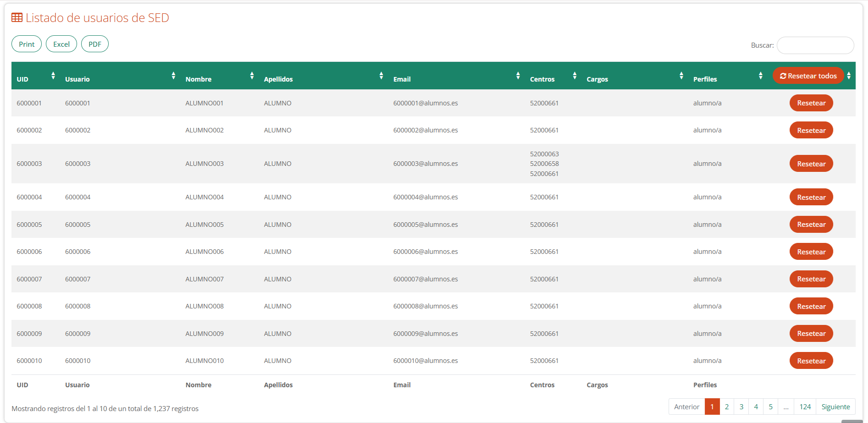Viewport: 868px width, 423px height.
Task: Reset user 6000010 with Resetear
Action: click(x=811, y=361)
